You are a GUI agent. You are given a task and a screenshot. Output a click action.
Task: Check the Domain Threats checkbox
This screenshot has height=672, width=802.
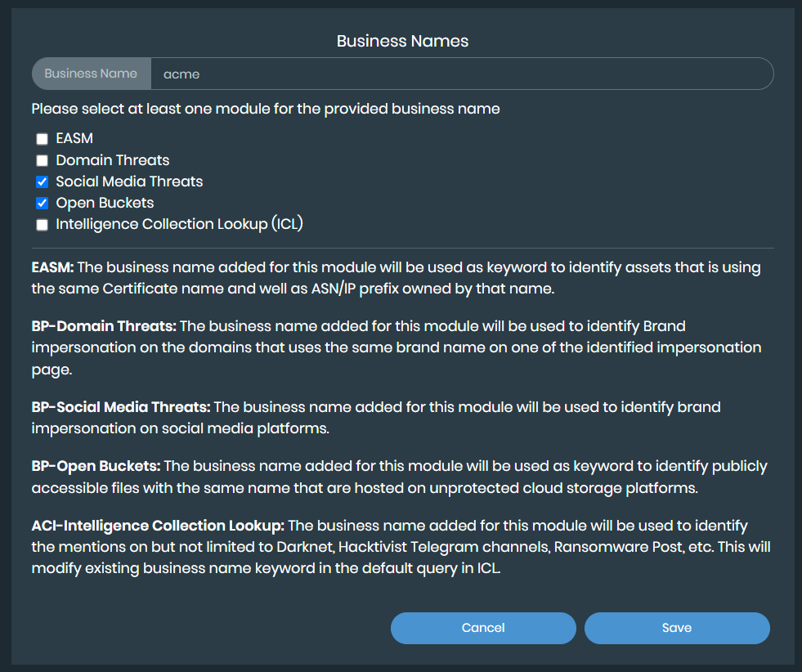tap(42, 160)
